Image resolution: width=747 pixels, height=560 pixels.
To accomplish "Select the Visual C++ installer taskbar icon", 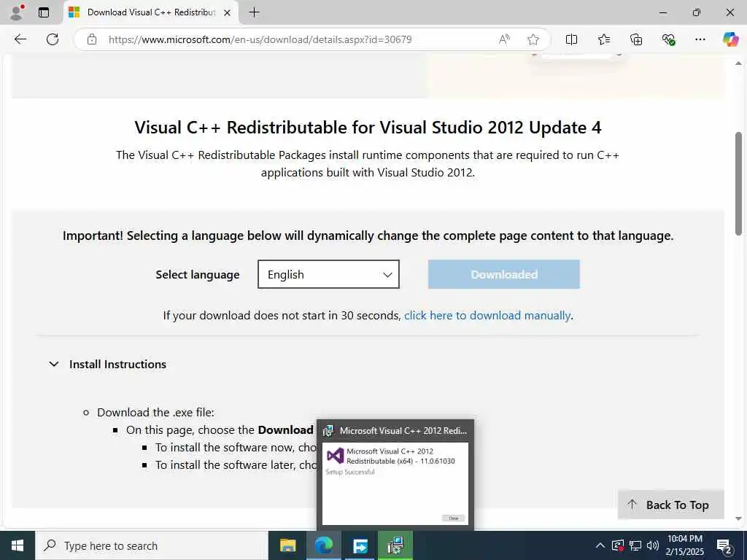I will (x=395, y=545).
